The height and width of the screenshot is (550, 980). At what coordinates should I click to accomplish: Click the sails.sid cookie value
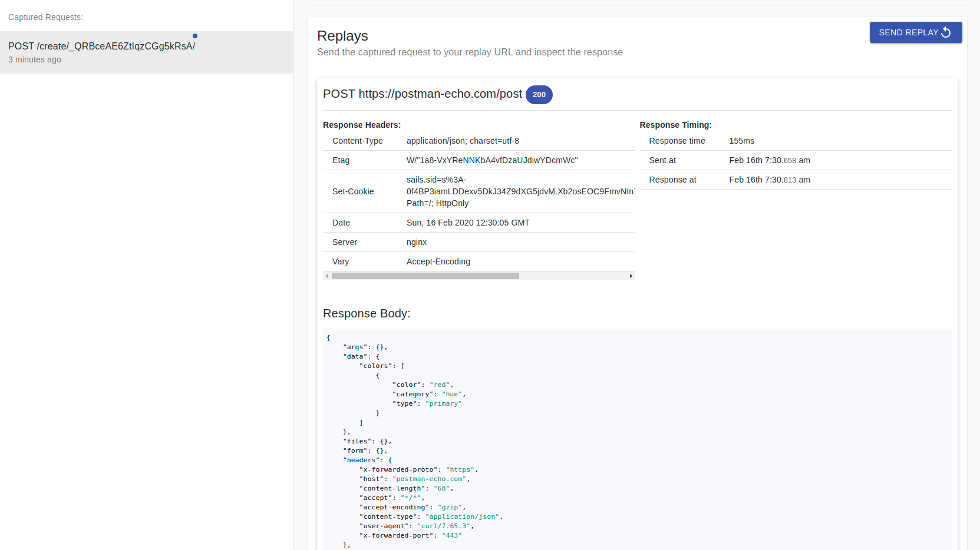(x=520, y=191)
